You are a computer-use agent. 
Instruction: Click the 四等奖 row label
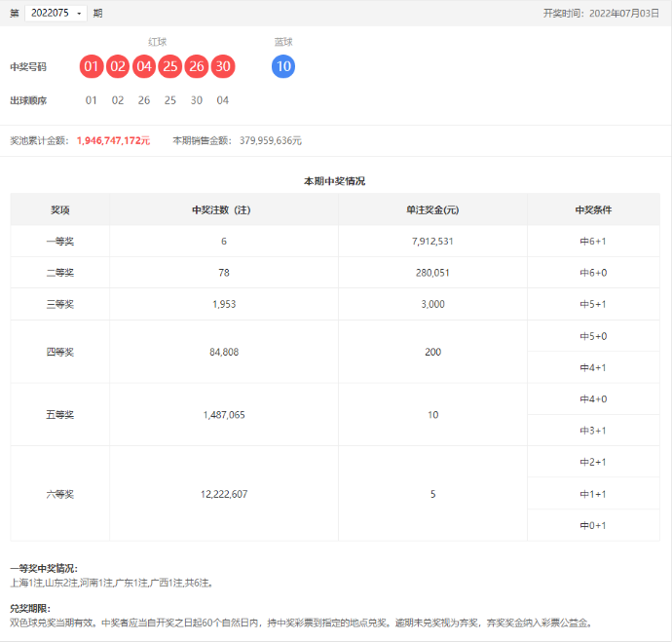60,352
